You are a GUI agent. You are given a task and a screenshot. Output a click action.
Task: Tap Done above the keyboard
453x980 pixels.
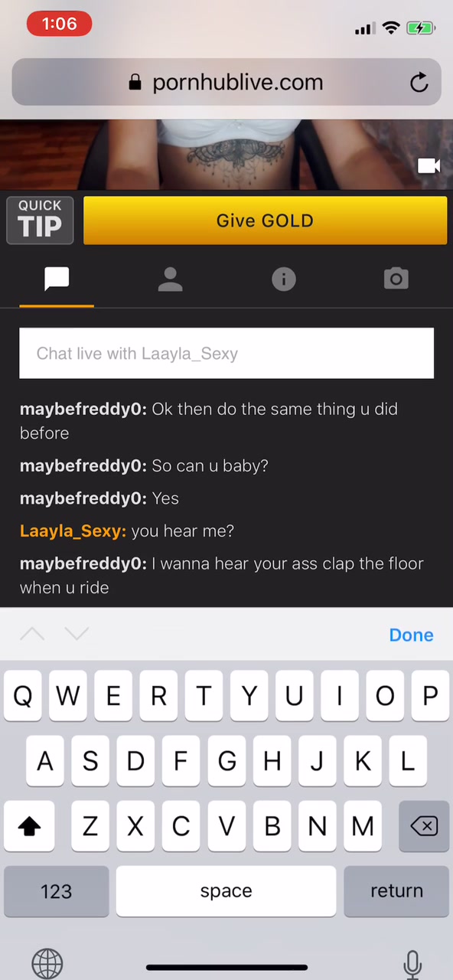[x=411, y=635]
